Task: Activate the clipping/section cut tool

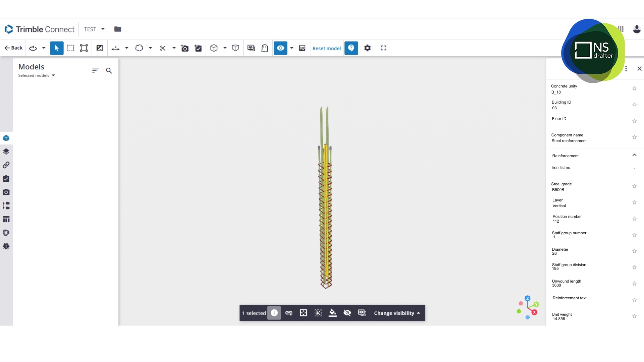Action: click(163, 48)
